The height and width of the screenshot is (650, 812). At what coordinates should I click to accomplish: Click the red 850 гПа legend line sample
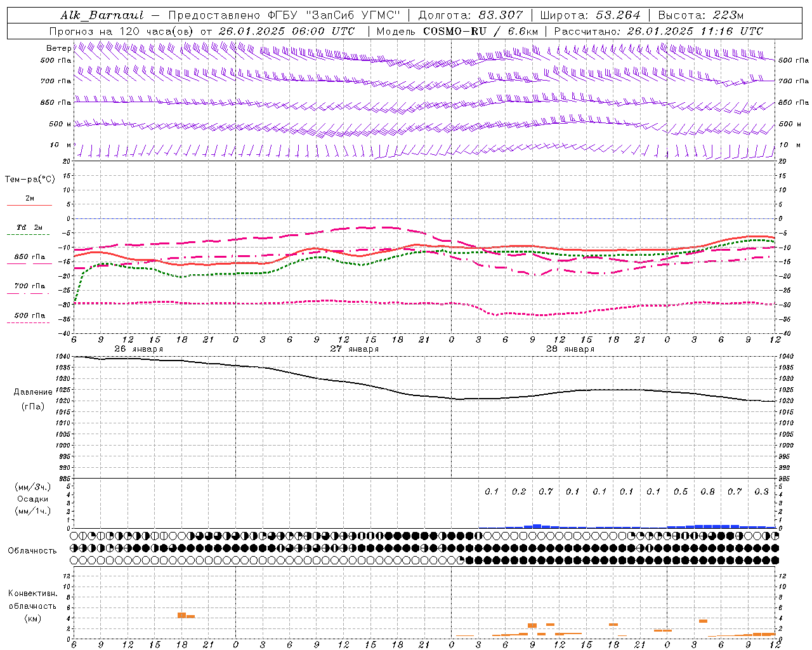(29, 263)
